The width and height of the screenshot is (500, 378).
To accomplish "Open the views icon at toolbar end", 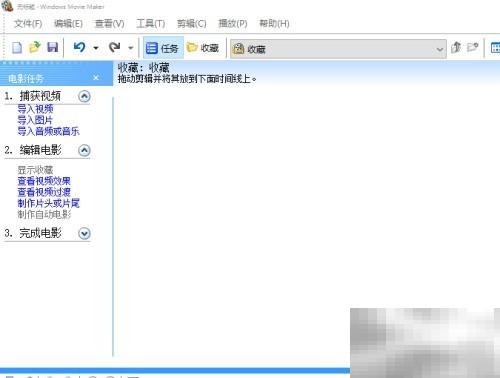I will [x=495, y=48].
